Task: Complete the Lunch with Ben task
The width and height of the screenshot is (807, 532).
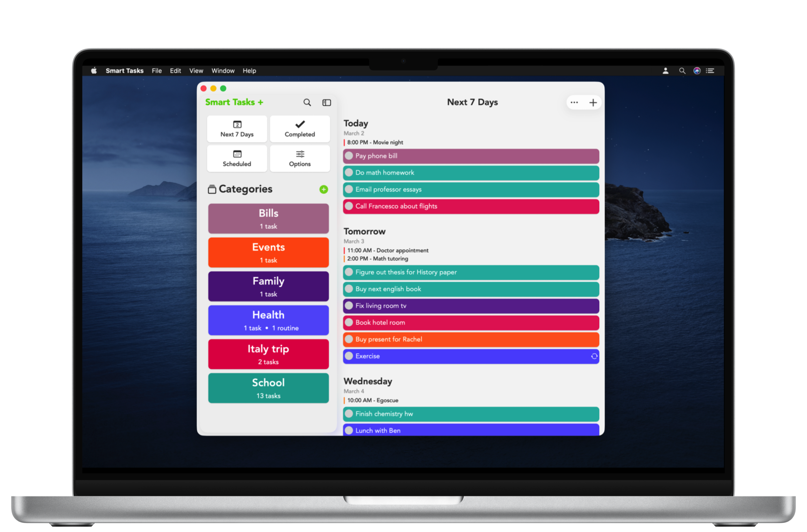Action: click(x=349, y=431)
